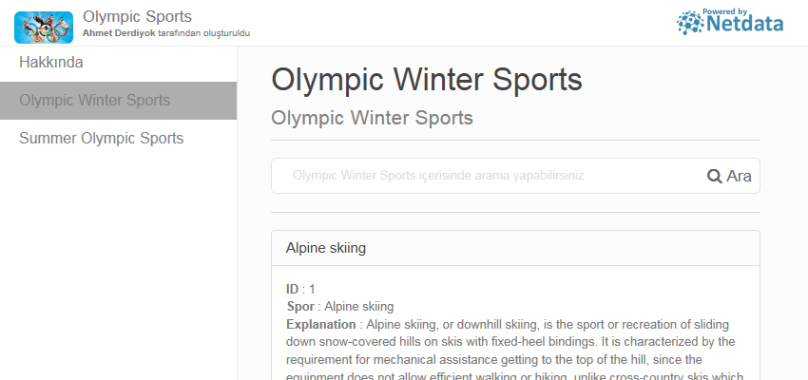Open the Powered by Netdata logo

730,22
